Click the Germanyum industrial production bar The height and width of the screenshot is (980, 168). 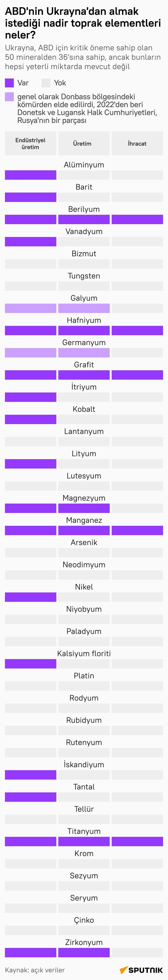[x=30, y=353]
